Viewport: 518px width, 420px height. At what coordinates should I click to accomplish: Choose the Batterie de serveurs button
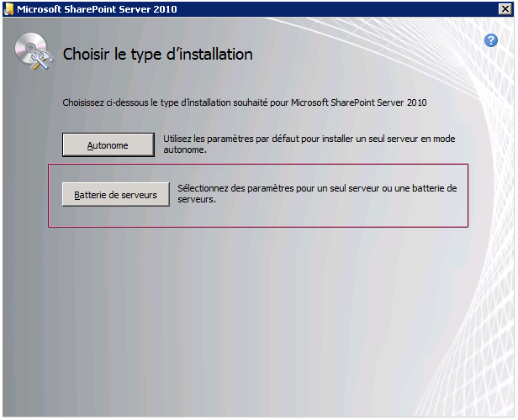(116, 194)
